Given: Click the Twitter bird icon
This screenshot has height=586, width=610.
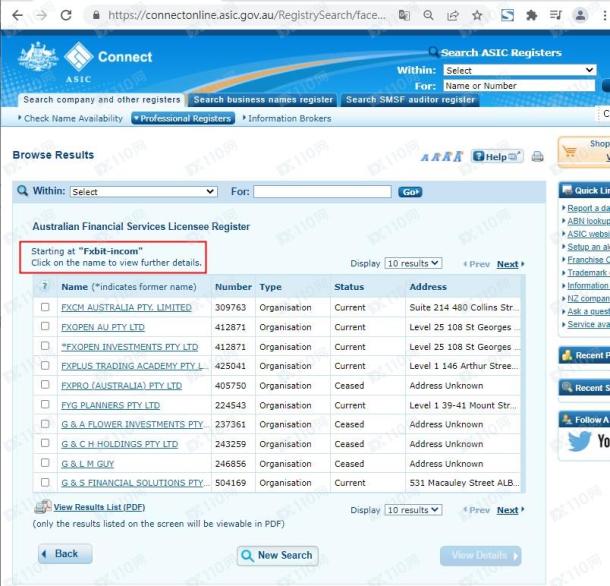Looking at the screenshot, I should [x=580, y=441].
